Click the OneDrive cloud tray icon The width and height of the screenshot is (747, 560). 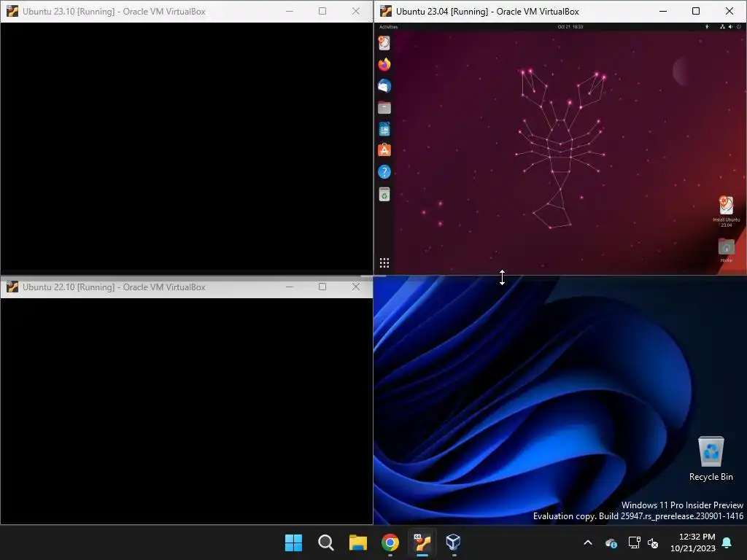611,542
